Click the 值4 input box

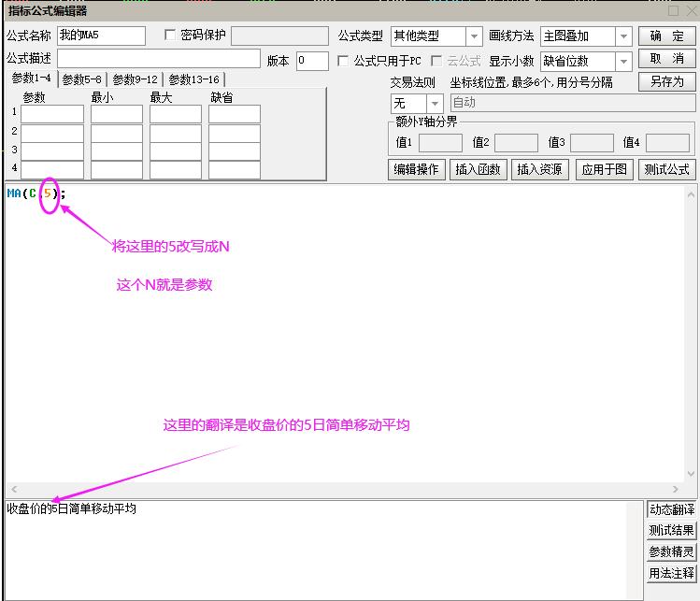click(668, 143)
